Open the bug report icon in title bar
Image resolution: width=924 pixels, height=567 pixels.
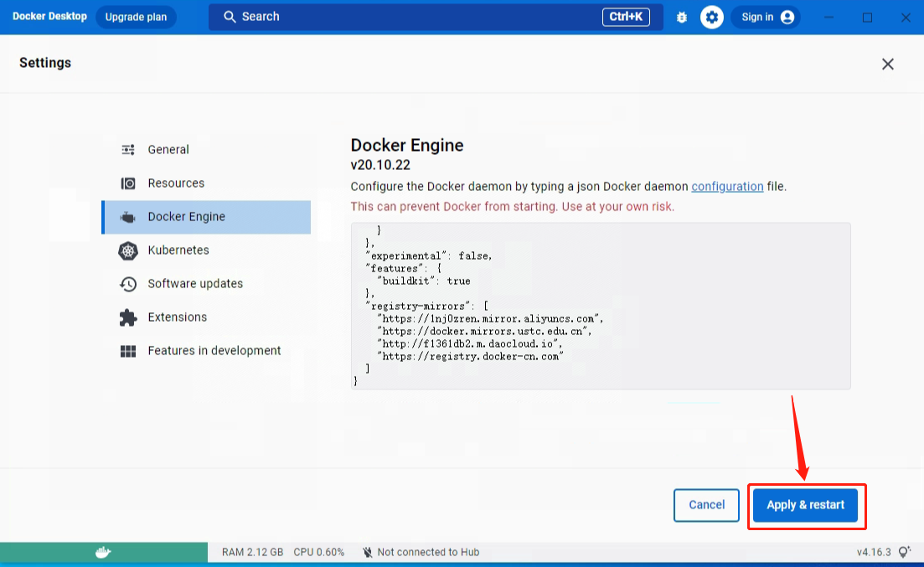pos(681,17)
